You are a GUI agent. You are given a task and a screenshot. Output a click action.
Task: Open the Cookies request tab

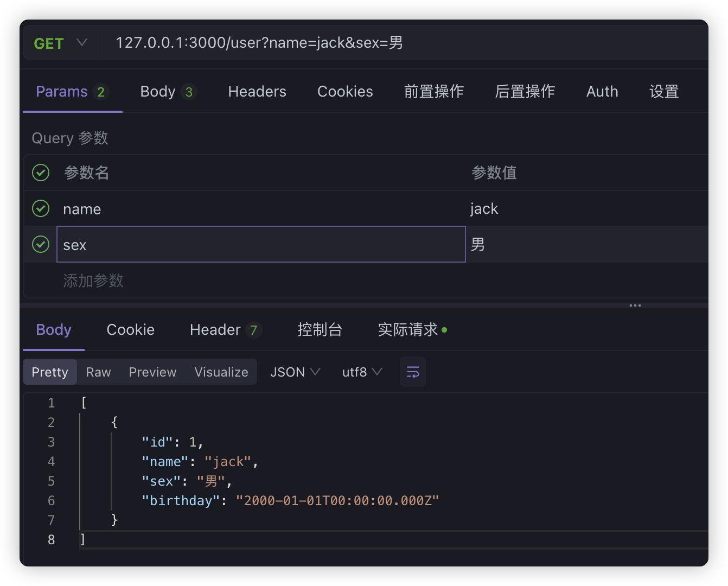click(344, 91)
